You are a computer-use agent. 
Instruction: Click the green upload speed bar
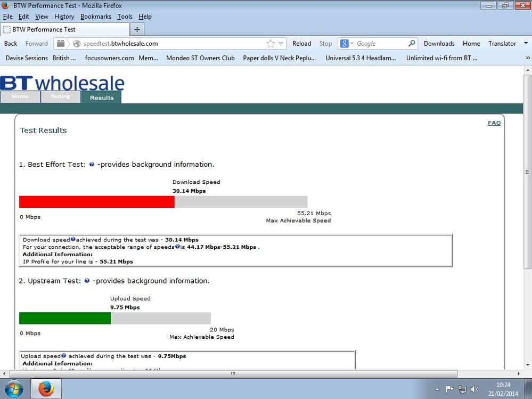[65, 318]
